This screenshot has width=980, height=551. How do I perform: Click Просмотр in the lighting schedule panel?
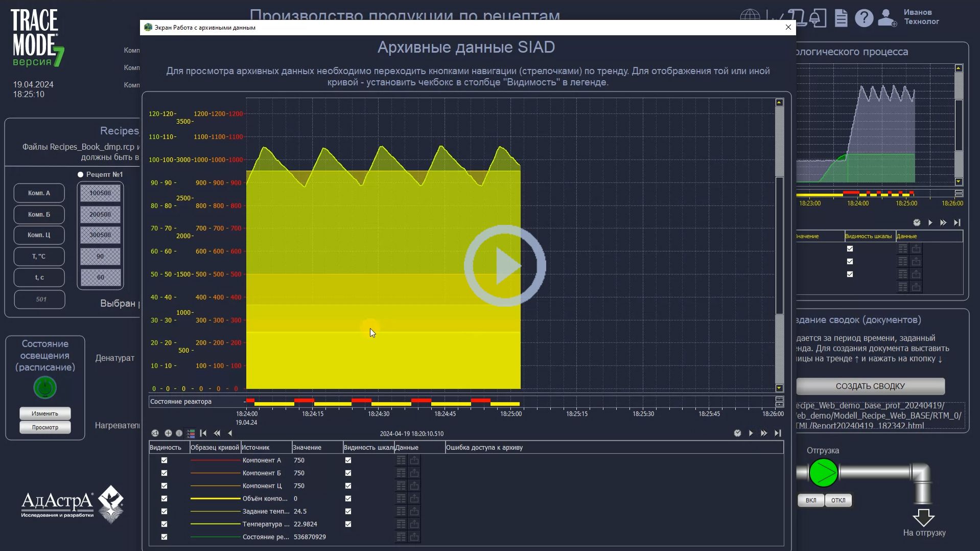(x=44, y=427)
